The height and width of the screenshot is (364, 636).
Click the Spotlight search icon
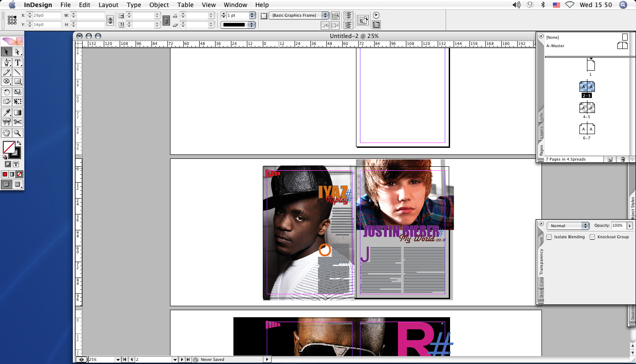click(623, 5)
